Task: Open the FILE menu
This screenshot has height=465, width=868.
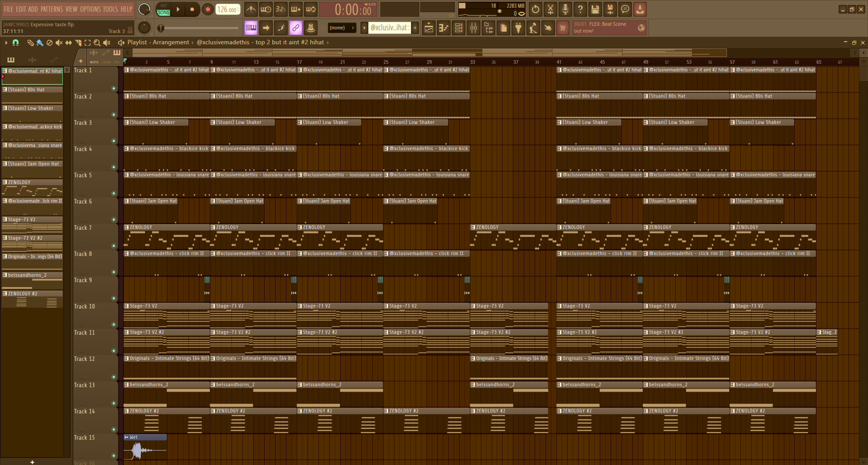Action: pyautogui.click(x=9, y=9)
